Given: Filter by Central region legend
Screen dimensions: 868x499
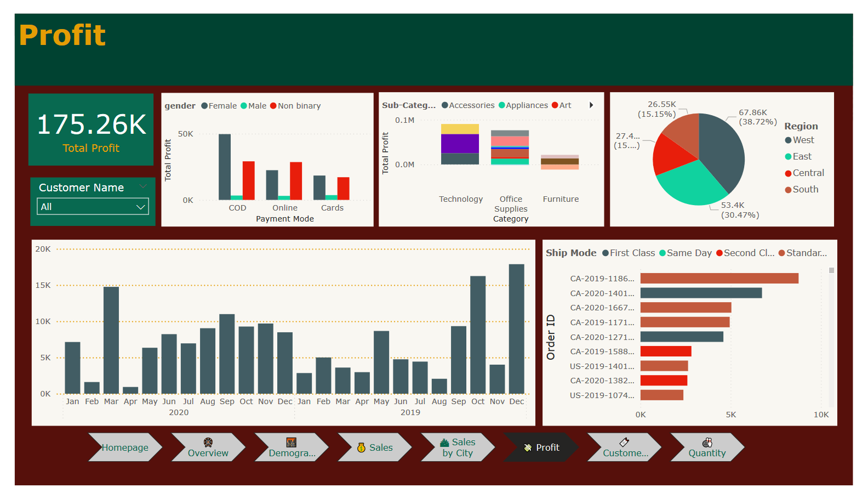Looking at the screenshot, I should 804,173.
